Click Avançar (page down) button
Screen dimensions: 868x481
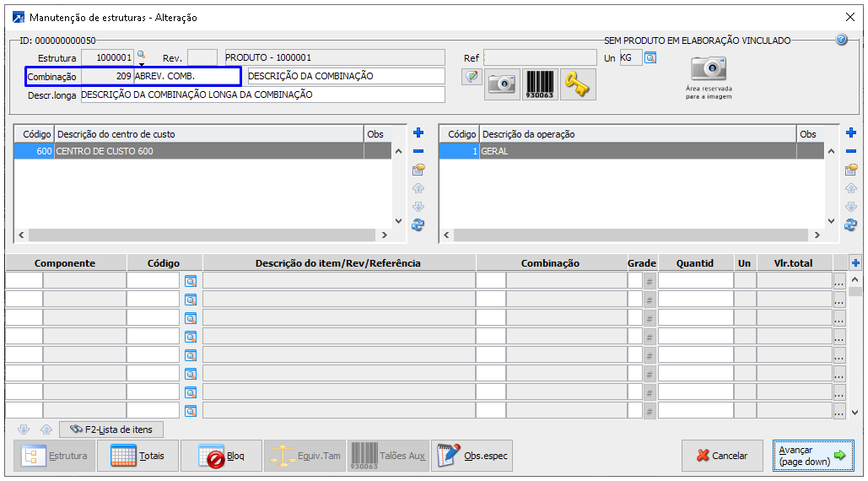[813, 456]
